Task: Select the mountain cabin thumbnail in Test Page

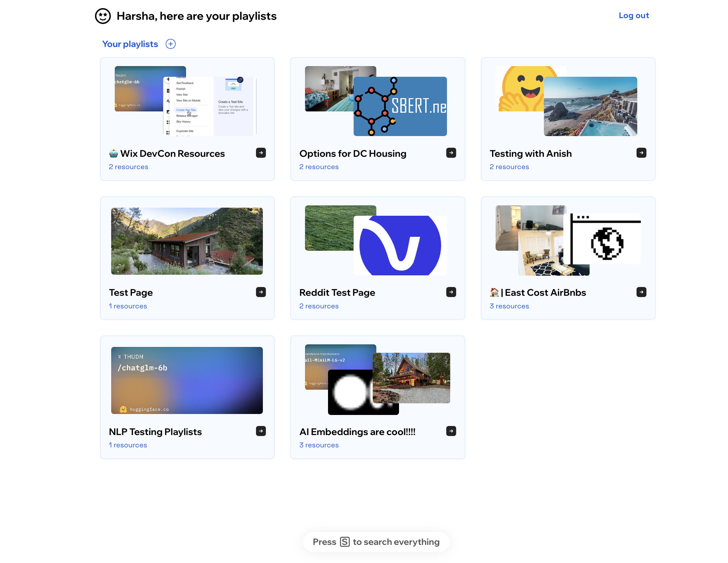Action: tap(187, 241)
